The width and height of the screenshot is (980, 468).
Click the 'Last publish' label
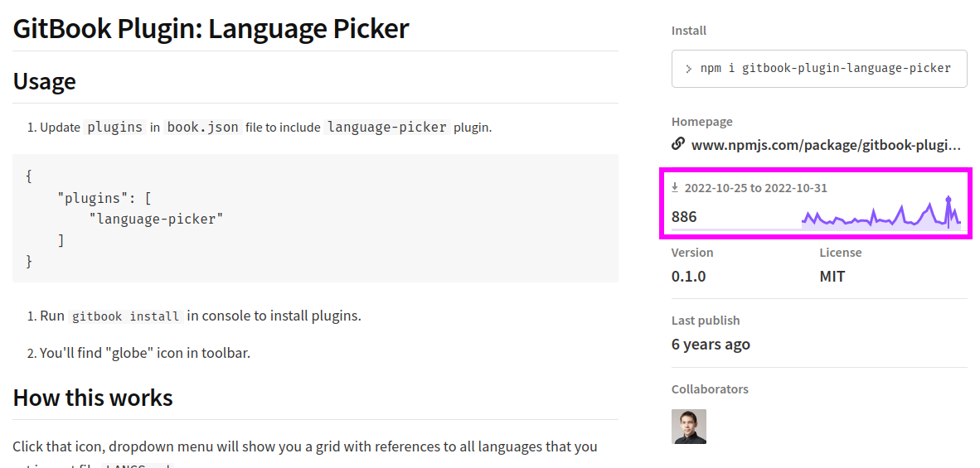tap(706, 321)
